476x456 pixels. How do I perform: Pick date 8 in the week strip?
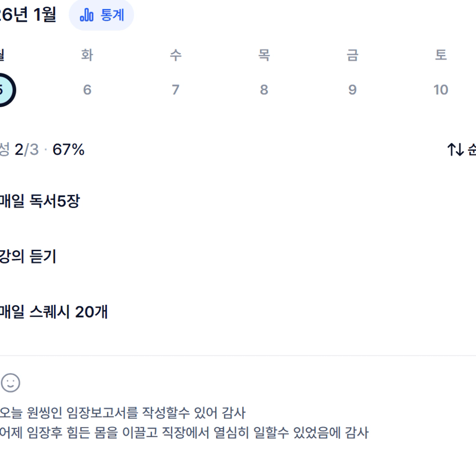pyautogui.click(x=264, y=90)
